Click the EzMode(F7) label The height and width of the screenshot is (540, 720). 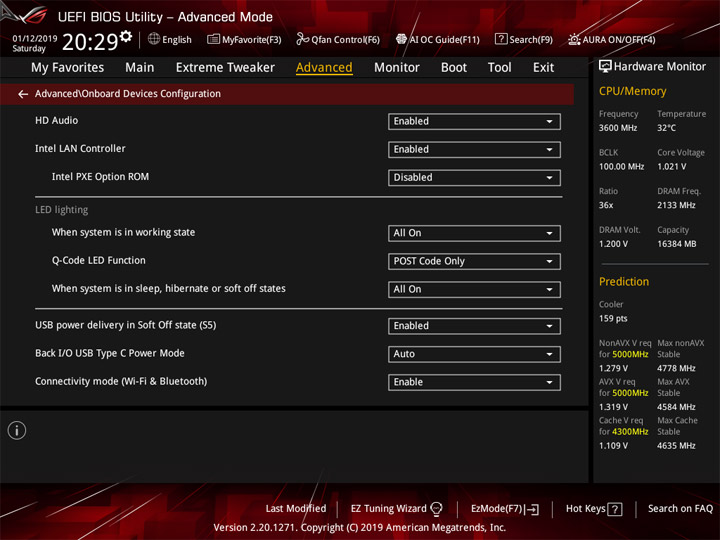point(496,509)
